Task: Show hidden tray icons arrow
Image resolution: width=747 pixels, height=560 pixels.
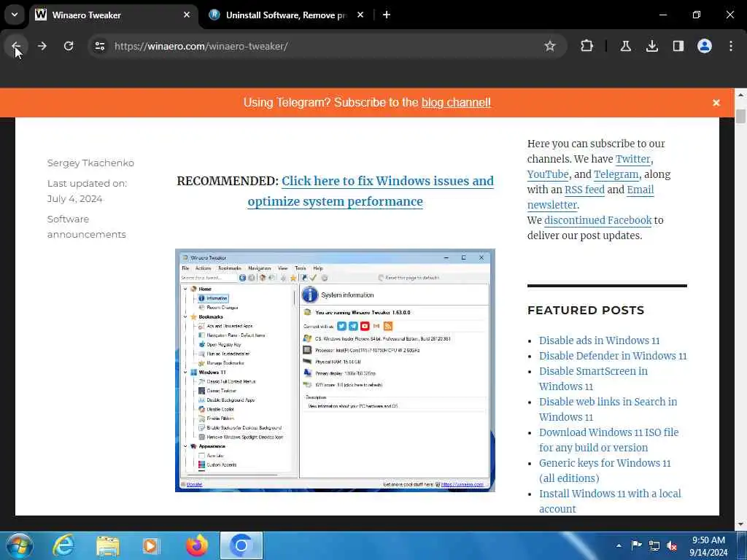Action: tap(619, 545)
